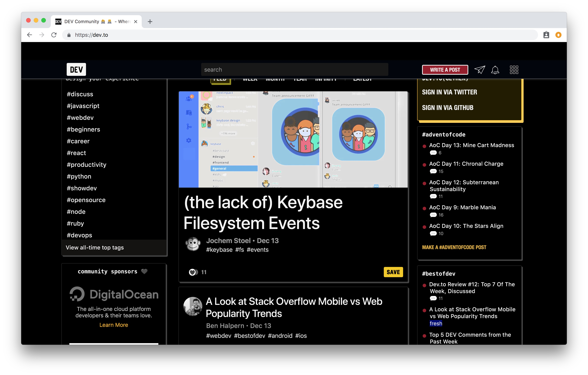Focus the search input field

pyautogui.click(x=294, y=70)
